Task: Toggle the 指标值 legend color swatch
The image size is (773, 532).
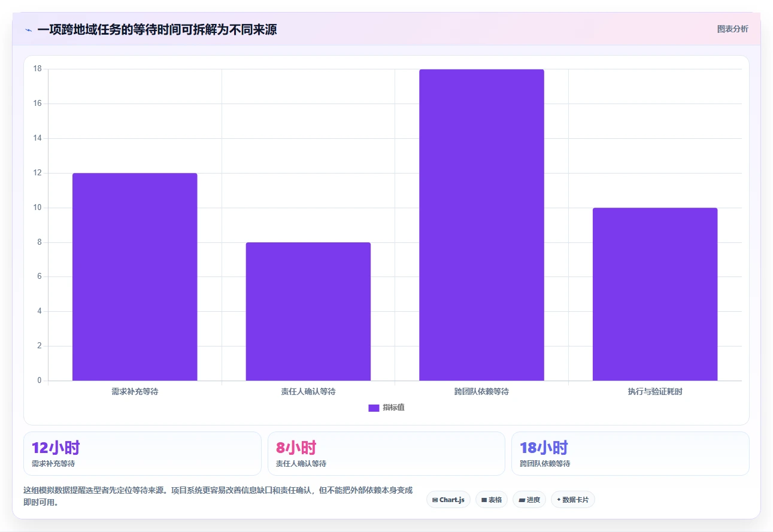Action: coord(374,408)
